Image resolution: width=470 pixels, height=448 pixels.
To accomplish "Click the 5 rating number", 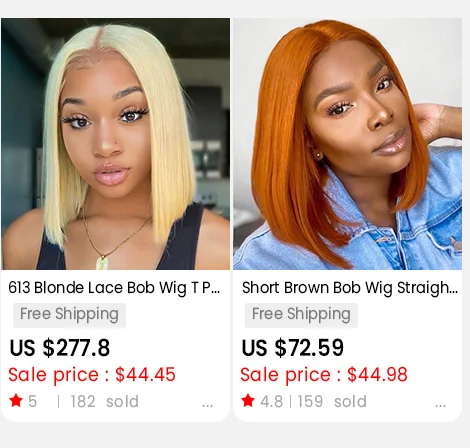I will coord(32,401).
